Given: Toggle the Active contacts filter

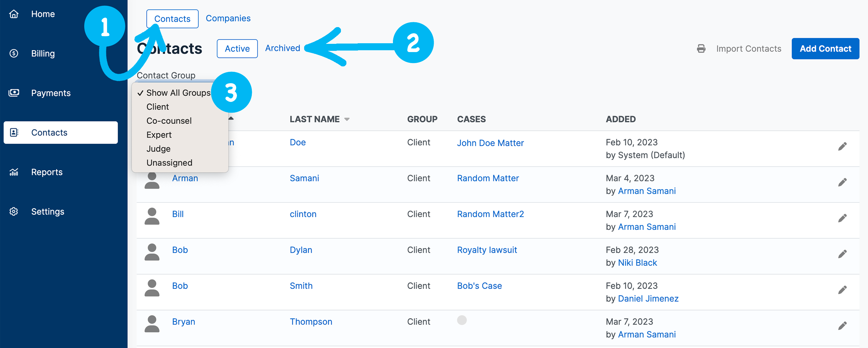Looking at the screenshot, I should click(237, 48).
